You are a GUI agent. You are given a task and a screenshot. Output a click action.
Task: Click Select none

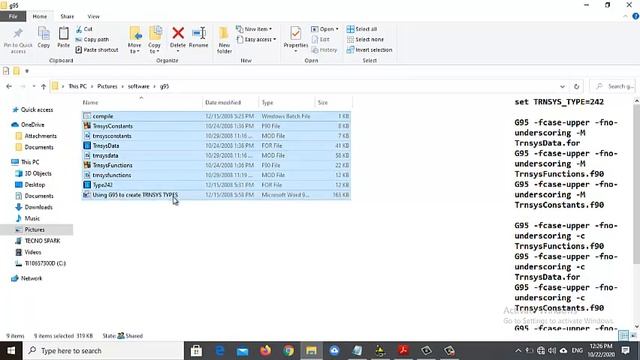pyautogui.click(x=365, y=40)
